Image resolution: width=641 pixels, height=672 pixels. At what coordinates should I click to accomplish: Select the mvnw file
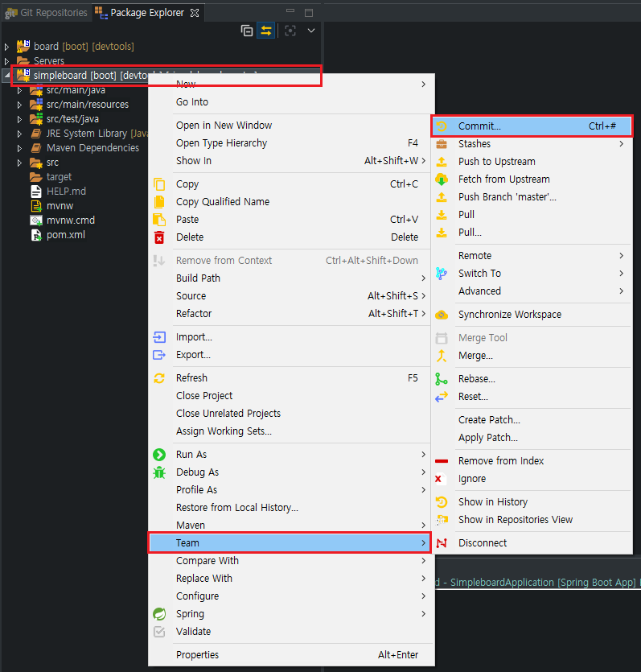[x=60, y=206]
